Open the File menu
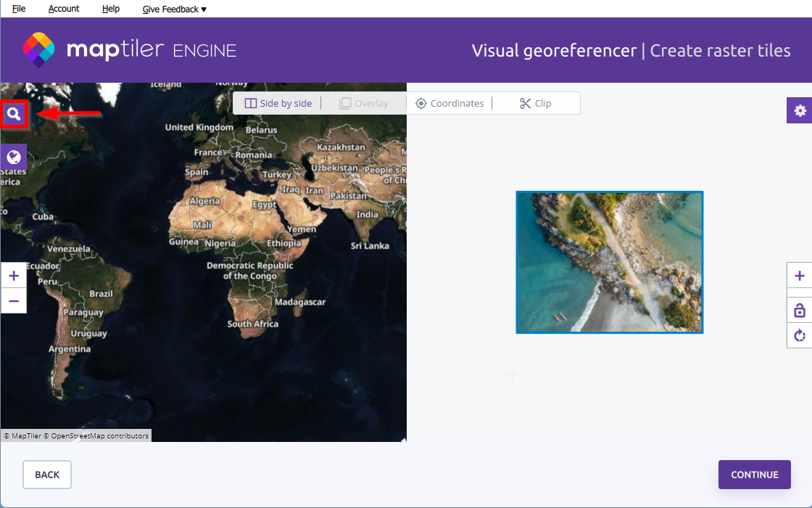 point(19,9)
